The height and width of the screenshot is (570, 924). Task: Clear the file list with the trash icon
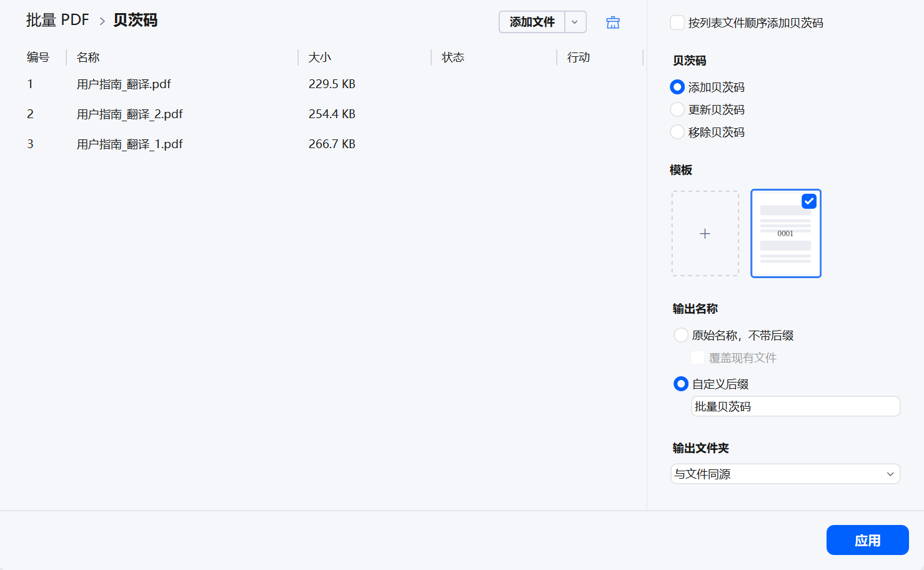[x=613, y=22]
